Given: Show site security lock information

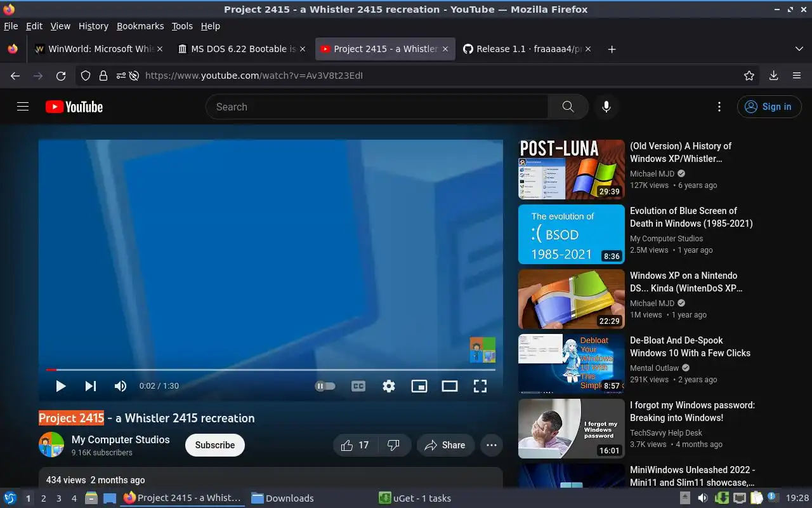Looking at the screenshot, I should 103,76.
